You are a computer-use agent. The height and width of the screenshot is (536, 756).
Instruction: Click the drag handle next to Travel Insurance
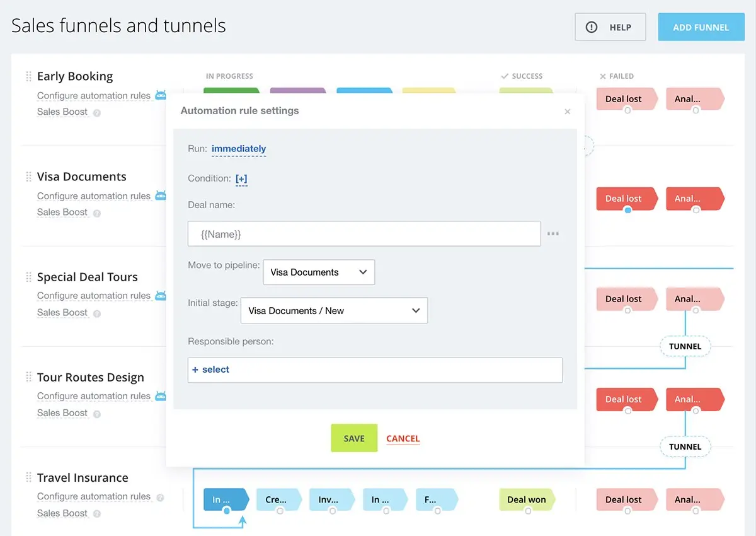click(x=28, y=478)
